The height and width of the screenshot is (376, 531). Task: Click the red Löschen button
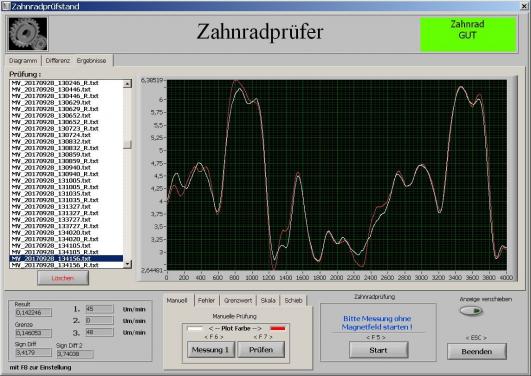pyautogui.click(x=63, y=278)
